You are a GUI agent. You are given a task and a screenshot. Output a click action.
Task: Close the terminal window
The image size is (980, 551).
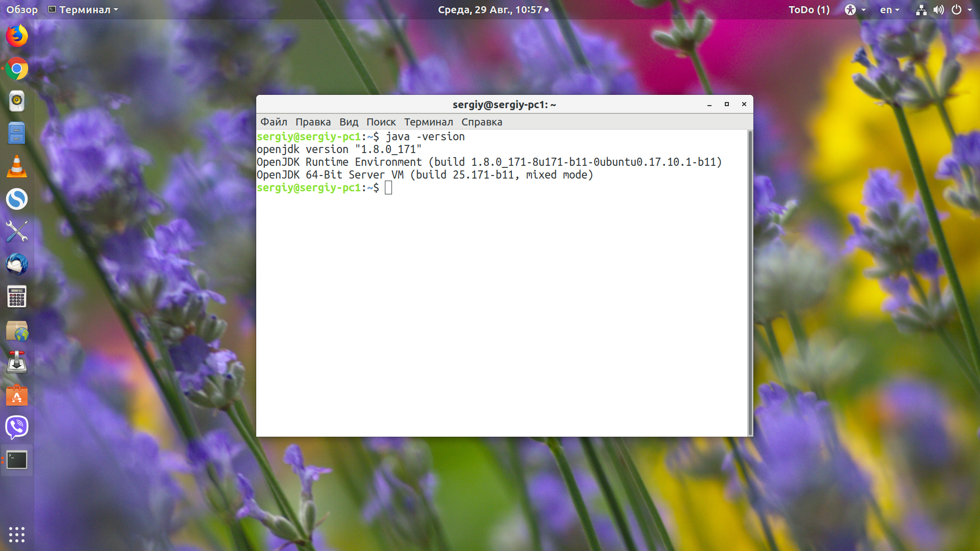pyautogui.click(x=744, y=104)
